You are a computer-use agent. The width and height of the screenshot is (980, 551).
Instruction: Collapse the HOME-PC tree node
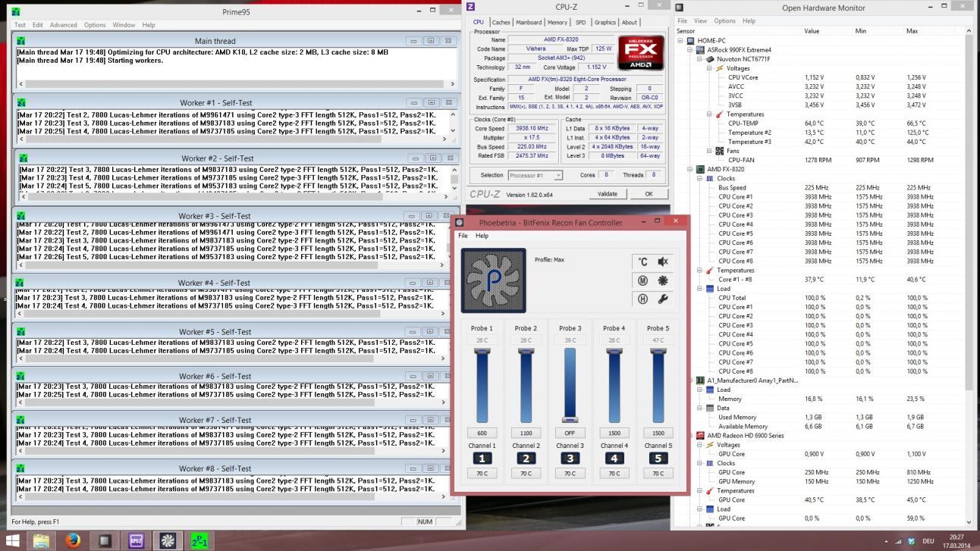(681, 40)
